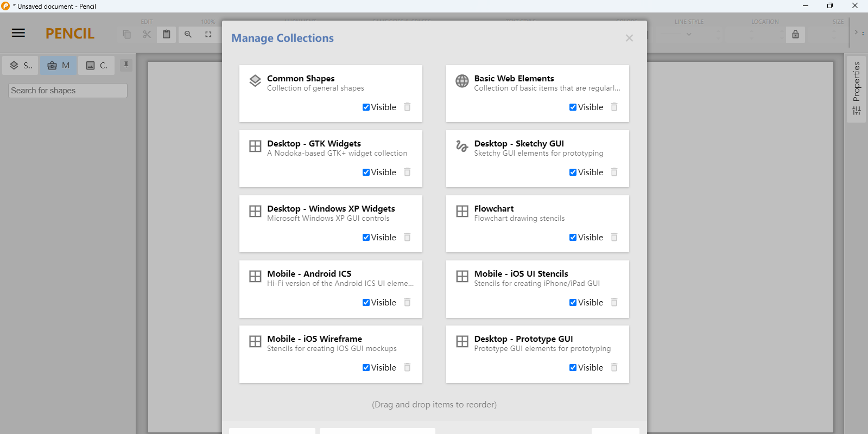Click the Search for shapes field
The width and height of the screenshot is (868, 434).
point(68,91)
